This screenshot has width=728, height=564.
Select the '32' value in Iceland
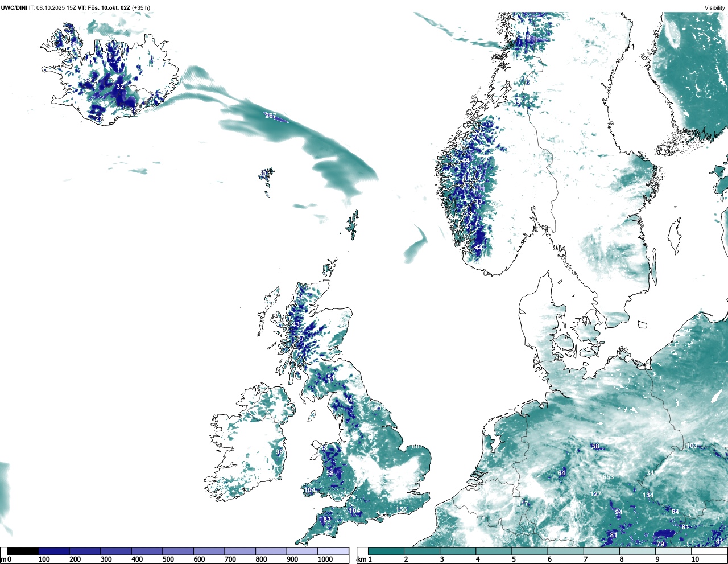pyautogui.click(x=120, y=86)
